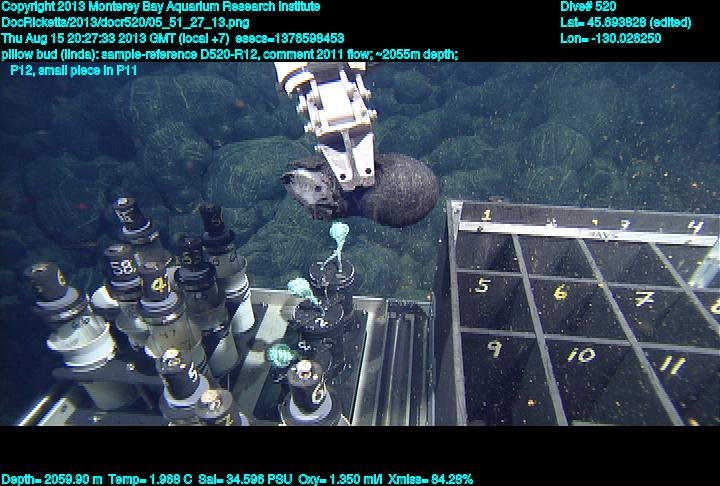Click the pillow bud sample comment line
Viewport: 720px width, 486px height.
coord(230,54)
